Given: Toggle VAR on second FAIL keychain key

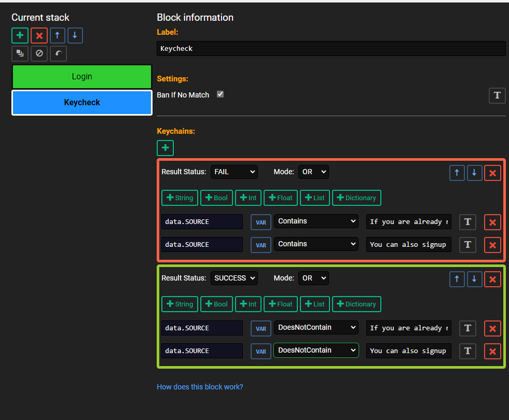Looking at the screenshot, I should click(x=260, y=245).
